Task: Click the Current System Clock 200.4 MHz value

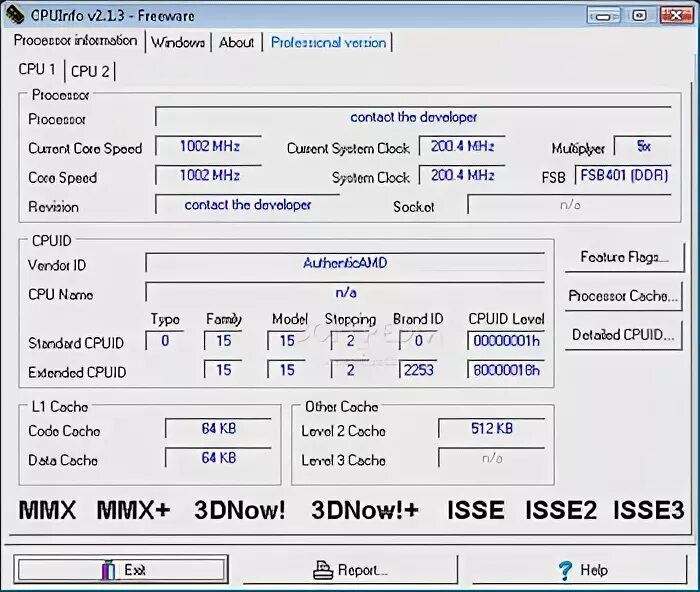Action: (x=462, y=146)
